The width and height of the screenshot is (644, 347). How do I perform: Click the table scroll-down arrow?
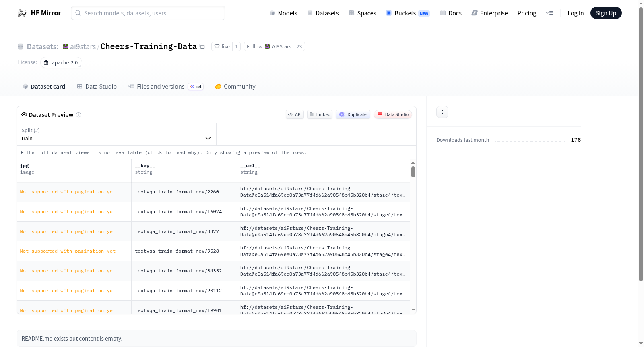click(413, 310)
